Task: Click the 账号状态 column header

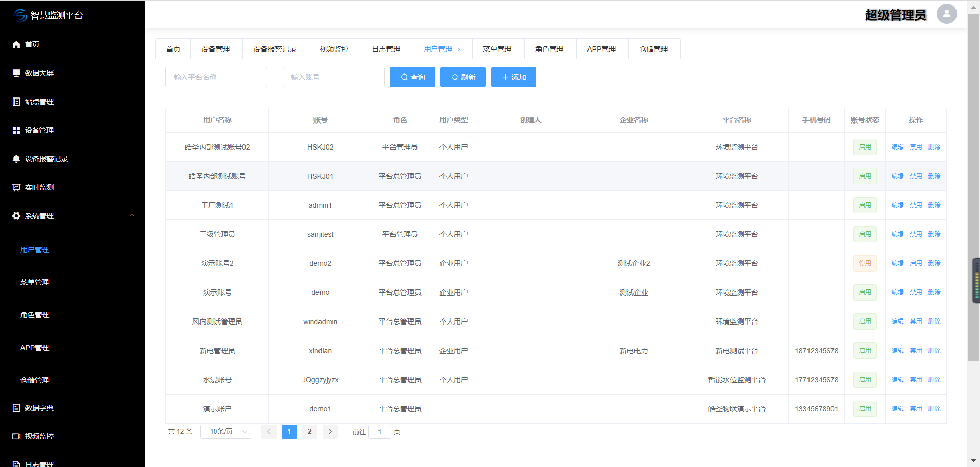Action: 865,120
